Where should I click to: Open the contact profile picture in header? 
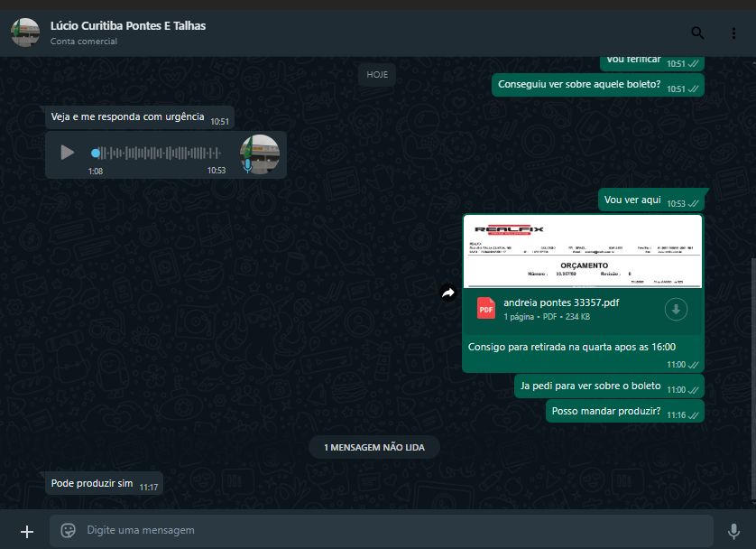[x=25, y=33]
